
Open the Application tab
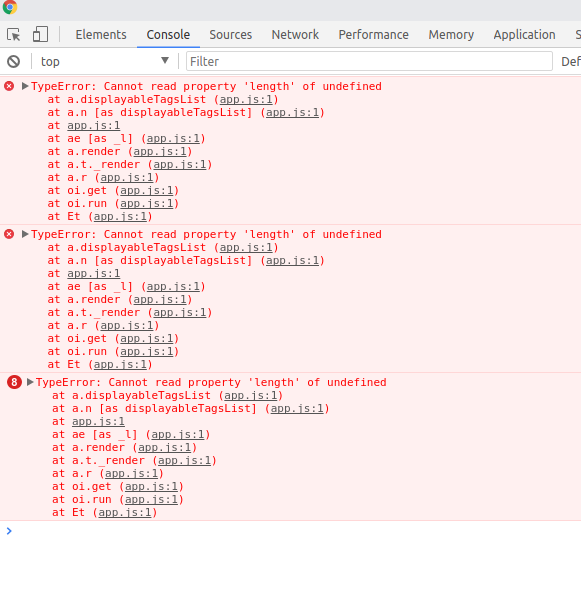click(524, 35)
